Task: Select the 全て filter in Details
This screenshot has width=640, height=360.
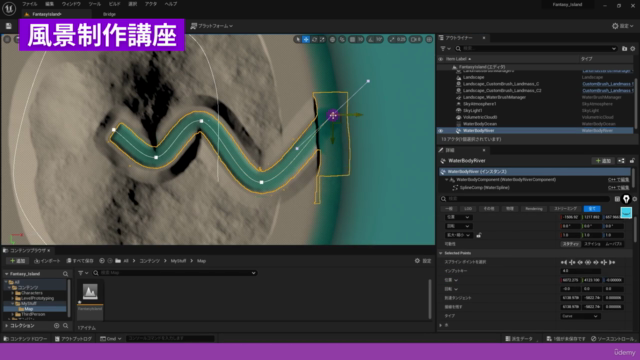Action: point(592,209)
